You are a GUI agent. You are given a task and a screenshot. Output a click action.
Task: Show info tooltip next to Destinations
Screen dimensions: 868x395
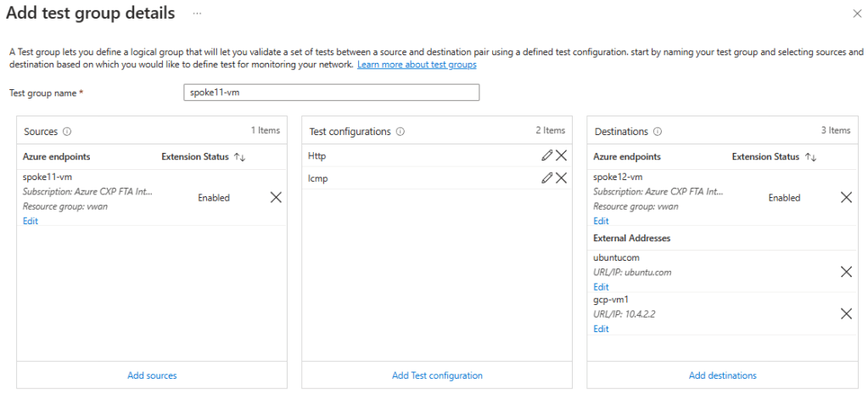coord(658,132)
